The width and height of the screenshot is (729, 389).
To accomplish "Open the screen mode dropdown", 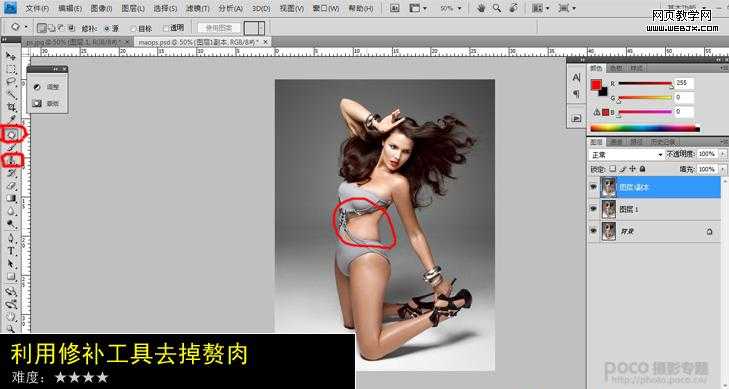I will pos(566,8).
